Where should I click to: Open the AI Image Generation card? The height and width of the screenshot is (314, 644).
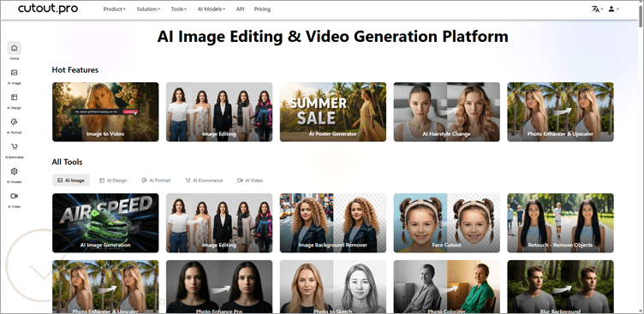pyautogui.click(x=105, y=222)
